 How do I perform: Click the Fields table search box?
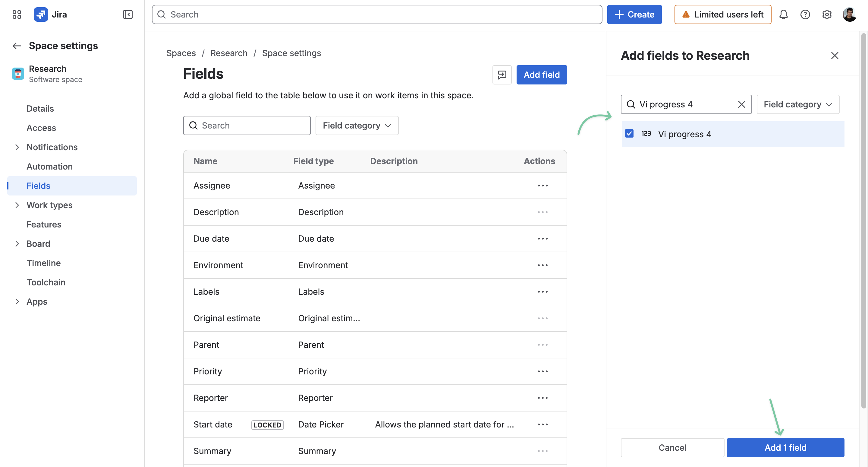point(247,125)
